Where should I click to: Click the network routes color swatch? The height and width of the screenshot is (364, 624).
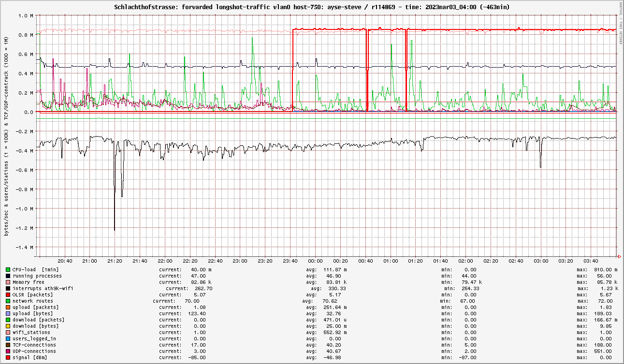pos(8,301)
